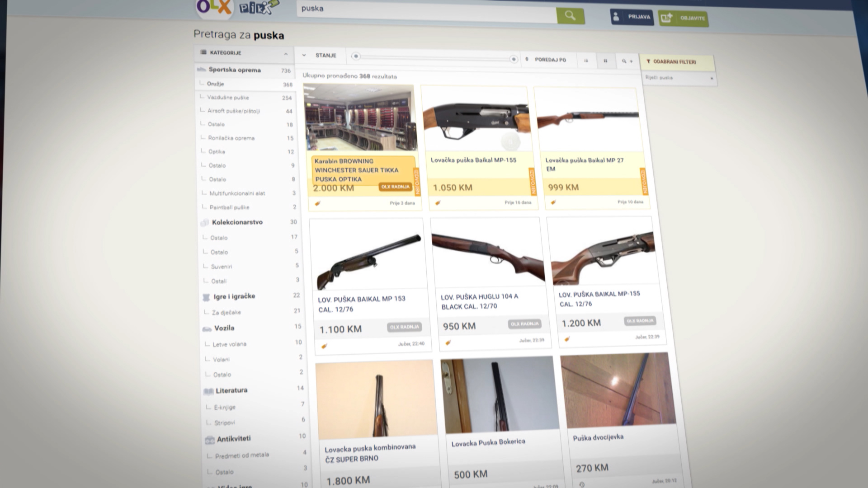This screenshot has height=488, width=868.
Task: Switch results to grid view
Action: [x=606, y=61]
